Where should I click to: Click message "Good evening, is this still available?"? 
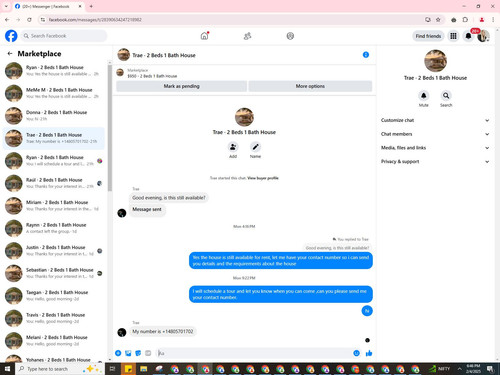coord(169,198)
